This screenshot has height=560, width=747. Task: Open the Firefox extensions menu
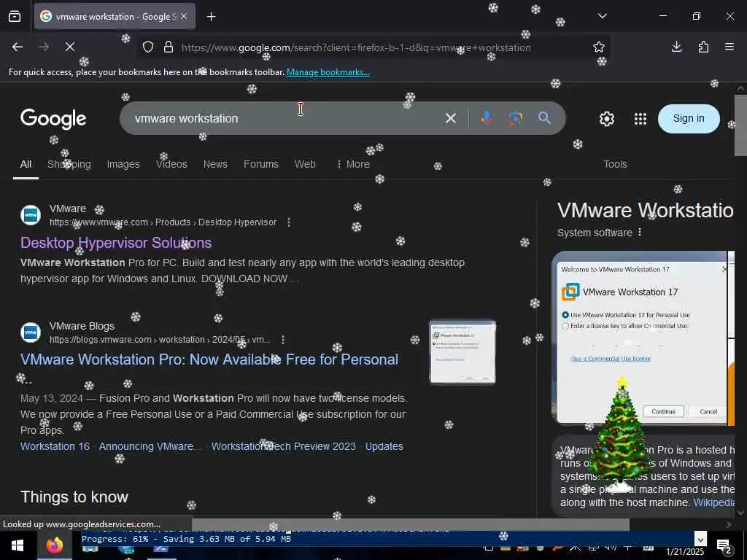[703, 47]
